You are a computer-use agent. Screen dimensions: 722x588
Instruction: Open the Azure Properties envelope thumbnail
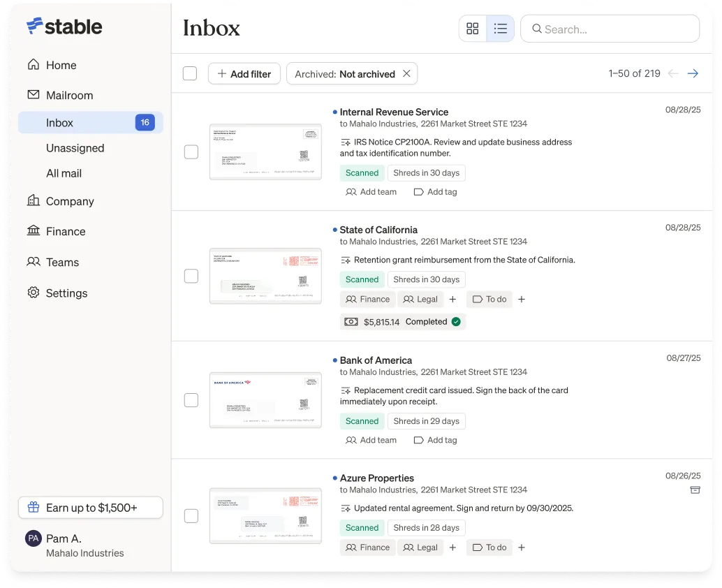pos(265,515)
